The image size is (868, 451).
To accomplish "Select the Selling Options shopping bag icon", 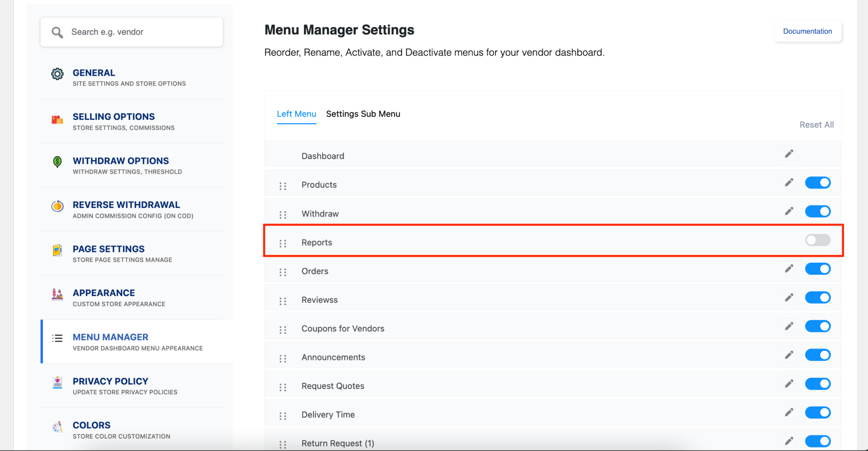I will (x=57, y=119).
